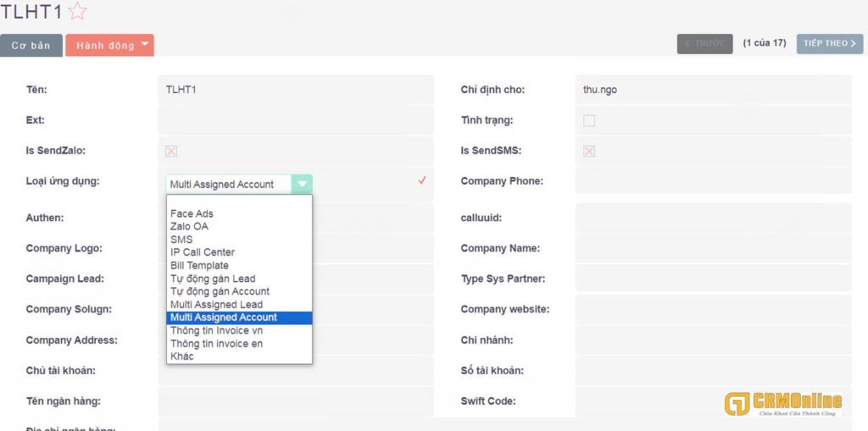Open the Loại ứng dụng dropdown arrow

302,184
